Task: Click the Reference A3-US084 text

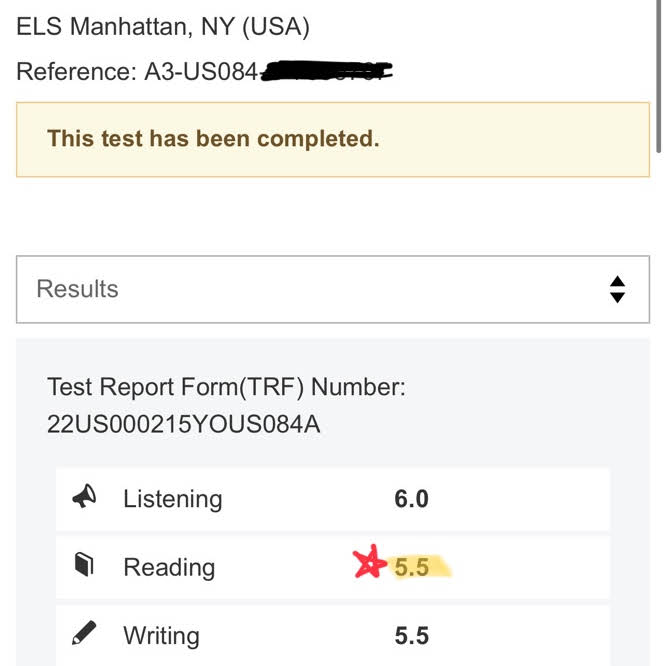Action: 138,72
